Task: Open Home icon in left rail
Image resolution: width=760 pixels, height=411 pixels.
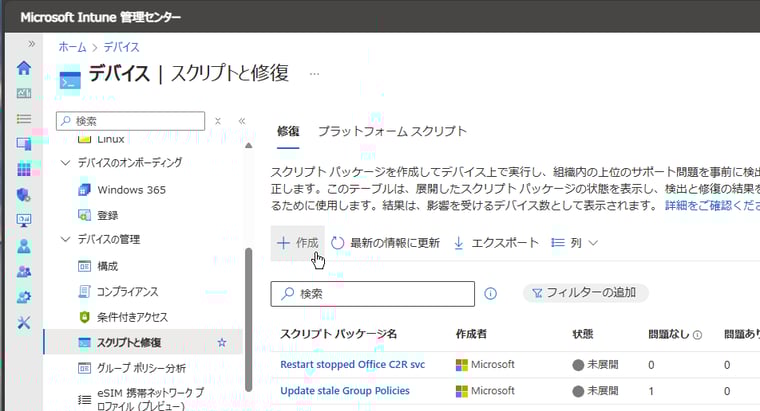Action: (x=24, y=67)
